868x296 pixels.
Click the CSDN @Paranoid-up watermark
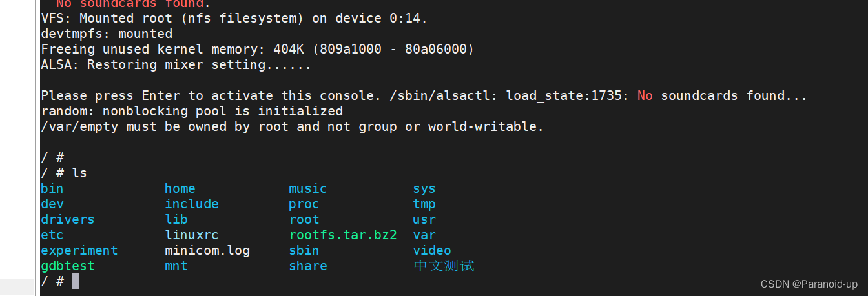pos(809,284)
